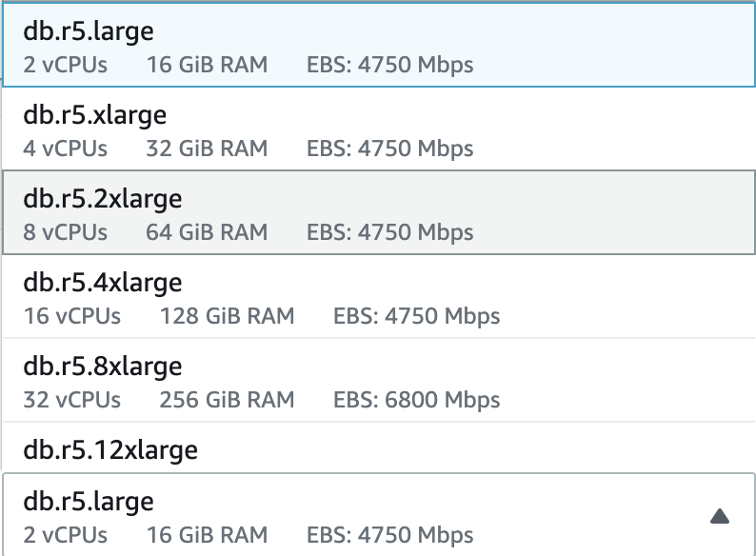Select the 32 vCPUs instance option
The width and height of the screenshot is (756, 556).
(72, 400)
